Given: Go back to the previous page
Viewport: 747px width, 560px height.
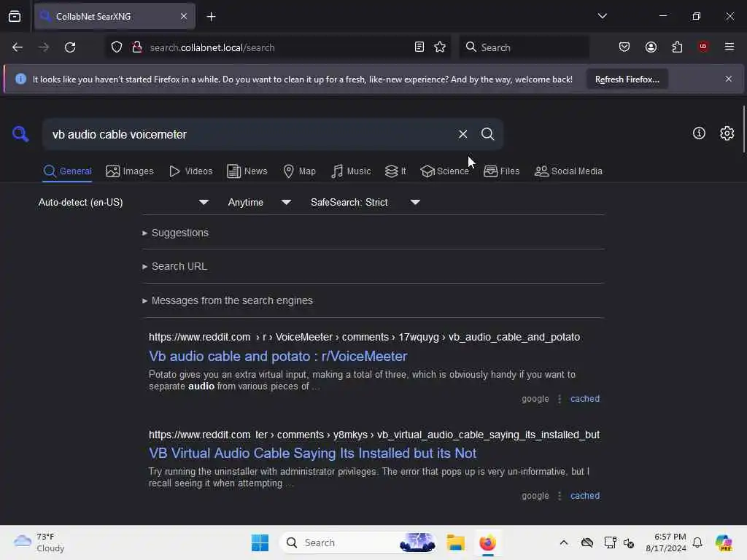Looking at the screenshot, I should point(18,47).
